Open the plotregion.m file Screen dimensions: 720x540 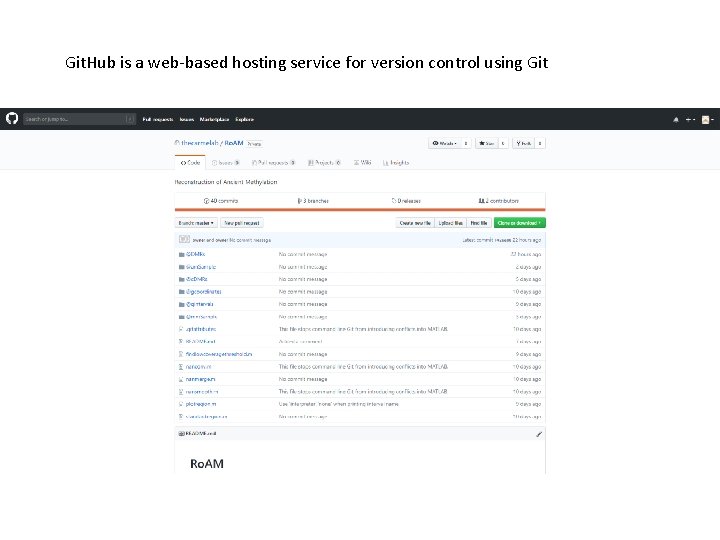click(201, 404)
